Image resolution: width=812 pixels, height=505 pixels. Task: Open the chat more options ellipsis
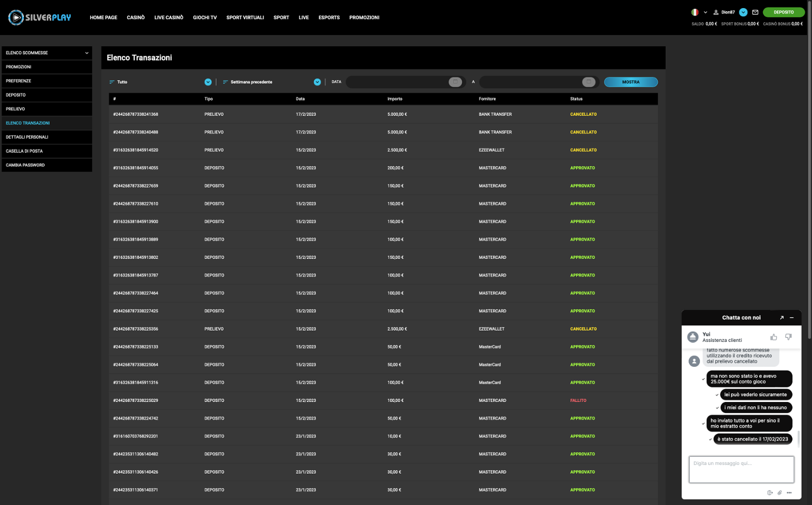[789, 493]
